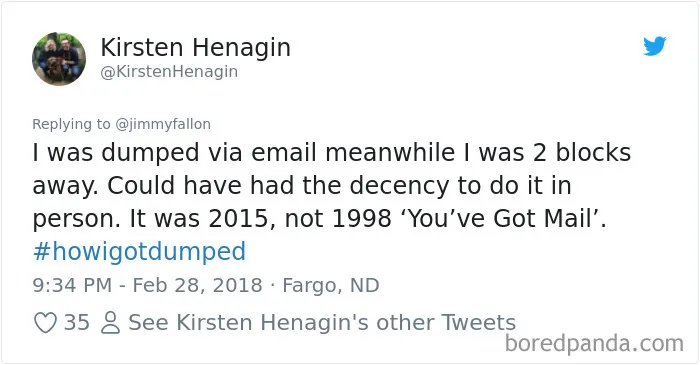The width and height of the screenshot is (700, 365).
Task: Open the Kirsten Henagin display name
Action: [x=196, y=48]
